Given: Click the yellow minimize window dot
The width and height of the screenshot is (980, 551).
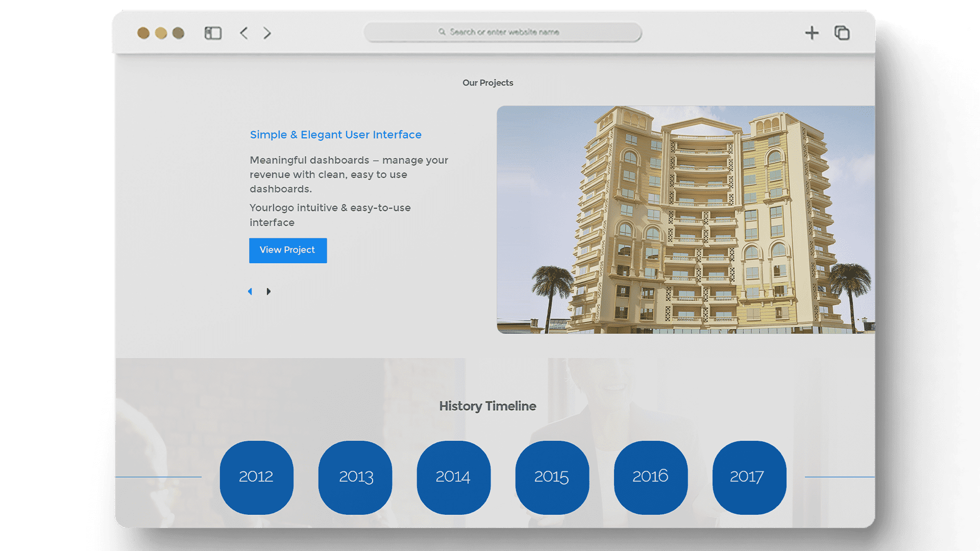Looking at the screenshot, I should click(x=161, y=33).
